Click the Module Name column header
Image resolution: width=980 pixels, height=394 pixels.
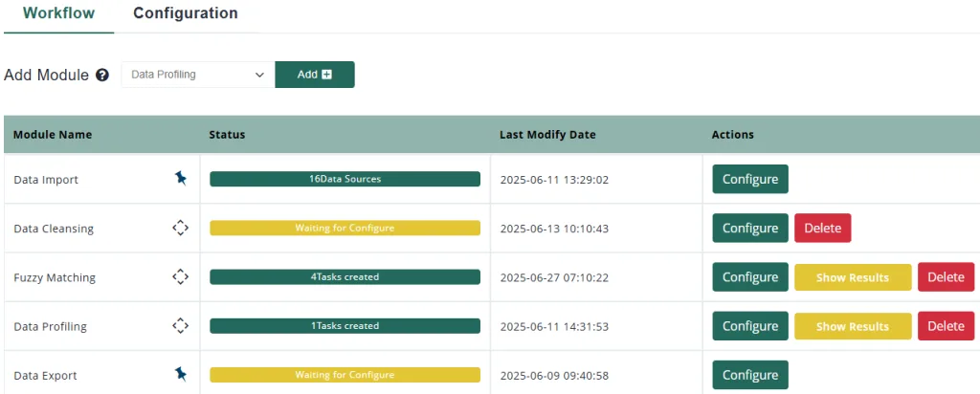[53, 135]
